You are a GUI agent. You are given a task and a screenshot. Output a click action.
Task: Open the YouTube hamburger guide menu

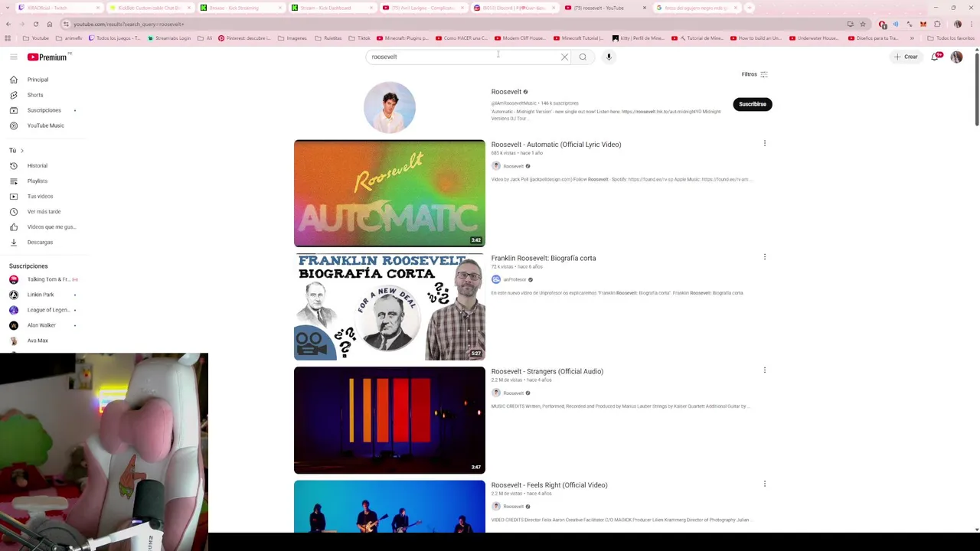point(13,57)
